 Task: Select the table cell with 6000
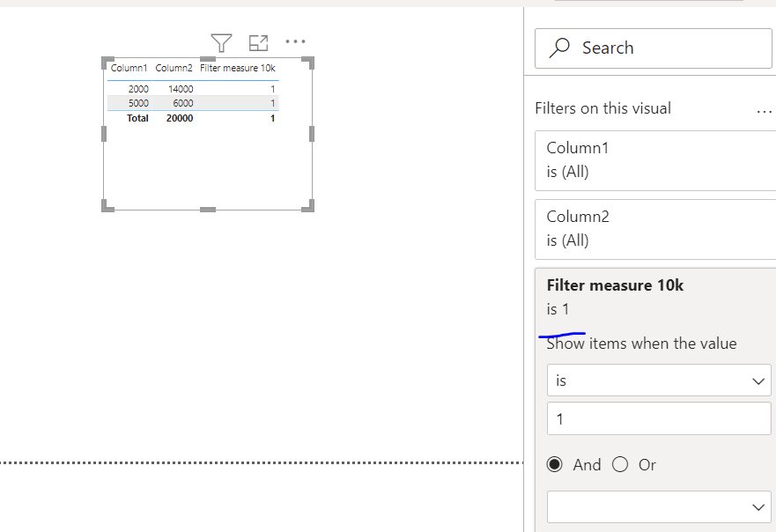(x=182, y=103)
